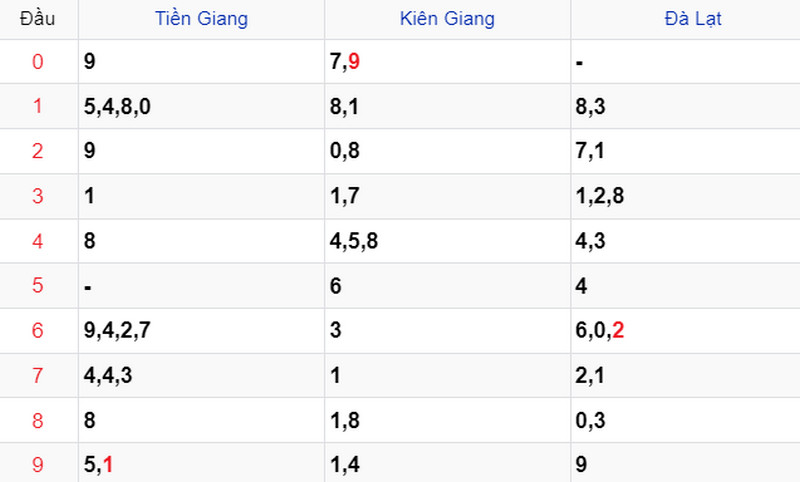Click Đà Lạt cell showing 6,0,2
800x482 pixels.
pos(685,331)
